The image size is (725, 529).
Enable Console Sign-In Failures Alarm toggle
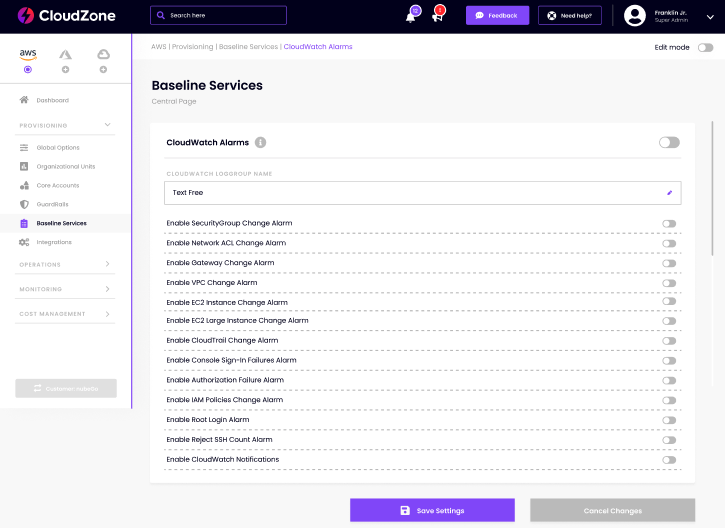click(x=669, y=361)
